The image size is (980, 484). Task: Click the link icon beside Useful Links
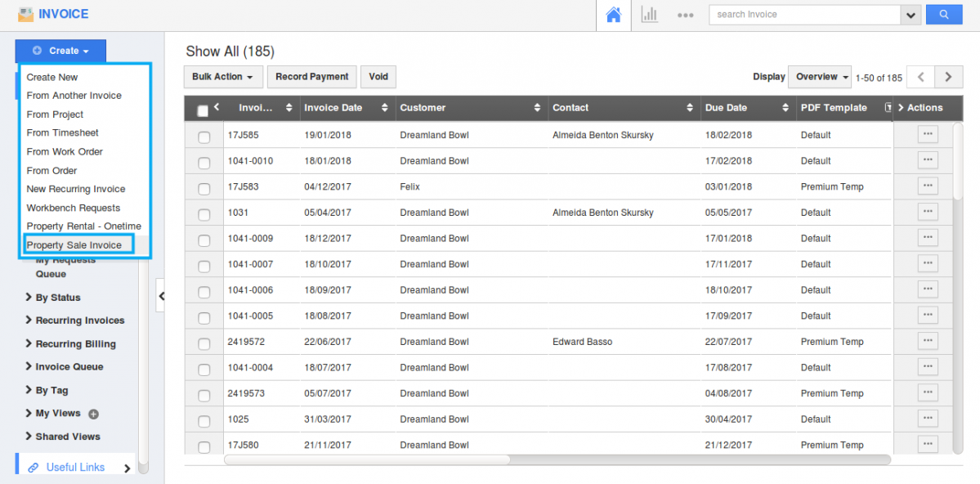pos(32,466)
